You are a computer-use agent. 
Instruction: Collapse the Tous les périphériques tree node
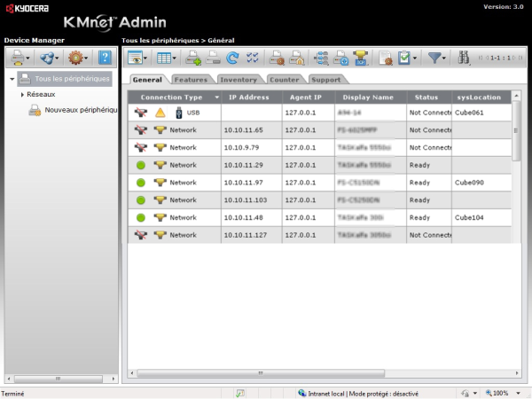coord(12,79)
